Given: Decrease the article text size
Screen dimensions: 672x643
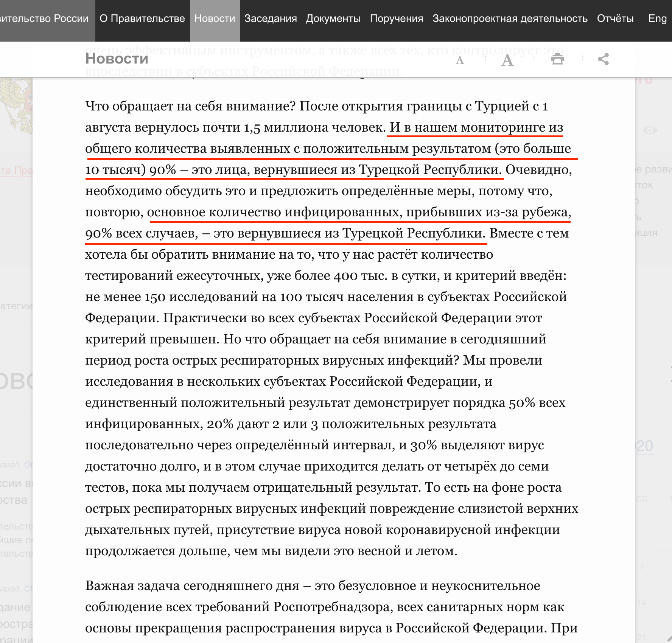Looking at the screenshot, I should pyautogui.click(x=459, y=60).
